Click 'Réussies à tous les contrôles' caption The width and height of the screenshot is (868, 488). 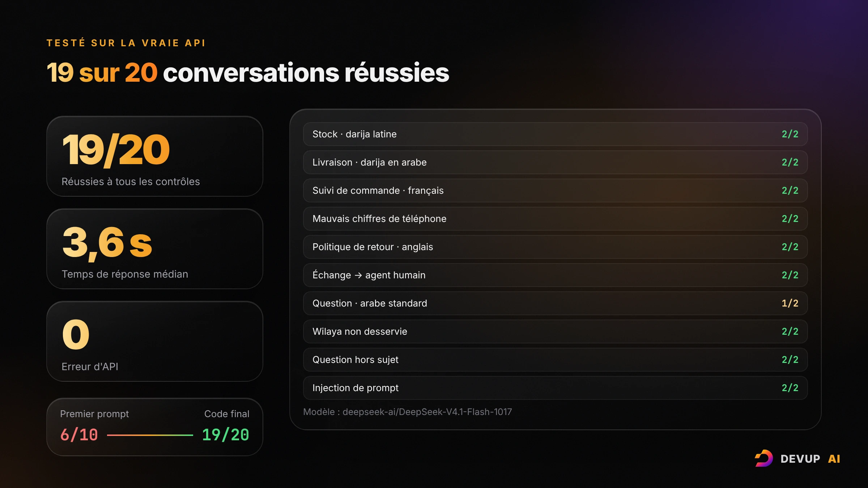point(131,181)
